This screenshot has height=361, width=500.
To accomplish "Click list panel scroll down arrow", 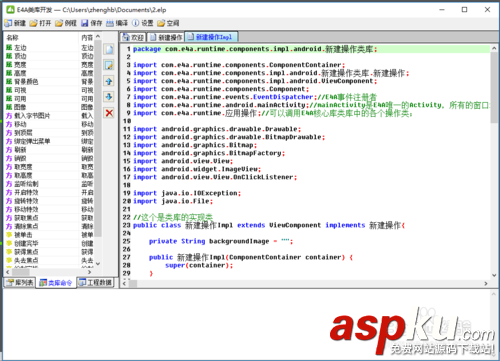I will point(98,263).
